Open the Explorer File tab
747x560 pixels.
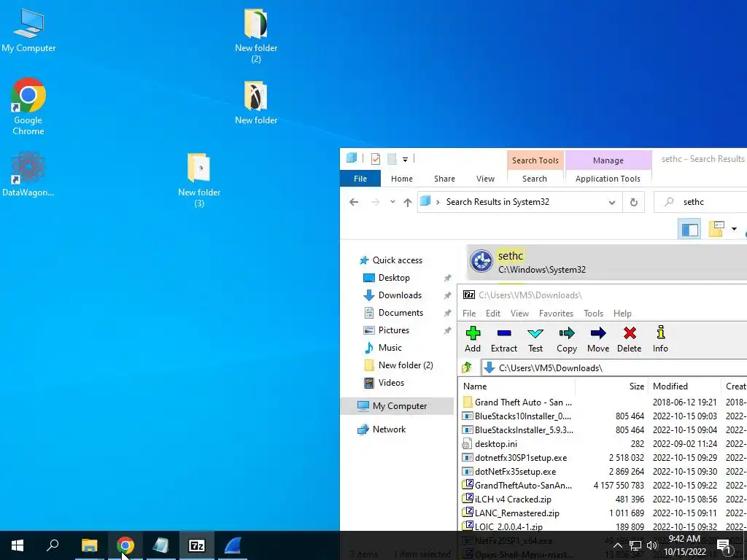(x=360, y=179)
